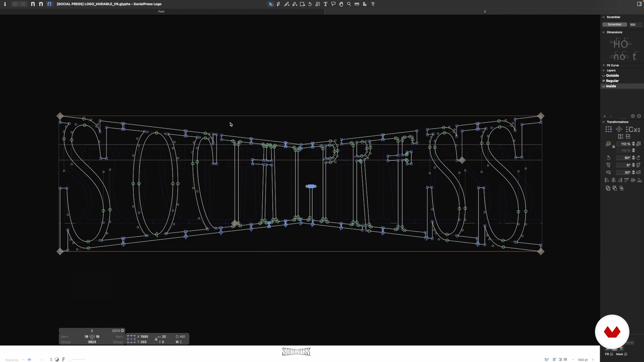Select the TrueType instructor tool
Image resolution: width=644 pixels, height=362 pixels.
point(373,4)
